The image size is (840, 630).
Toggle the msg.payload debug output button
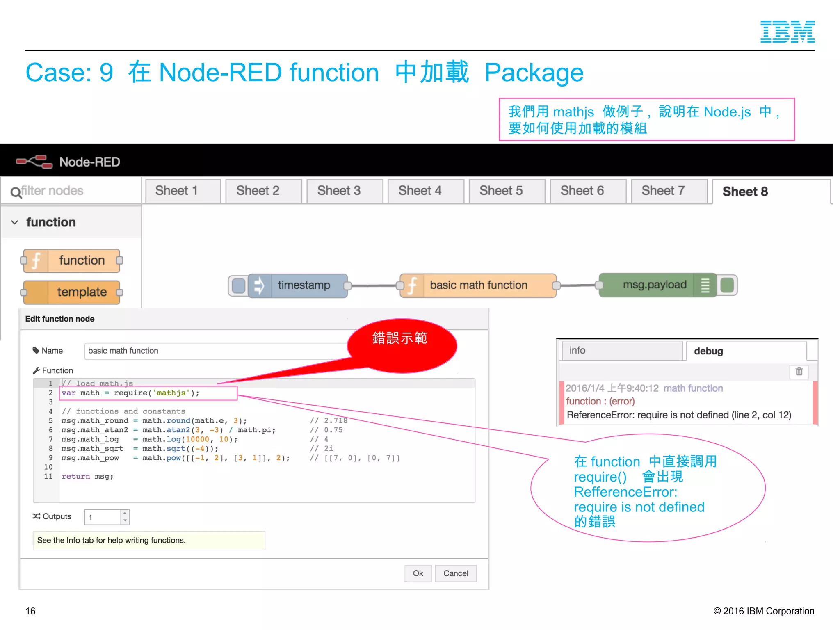[x=727, y=285]
